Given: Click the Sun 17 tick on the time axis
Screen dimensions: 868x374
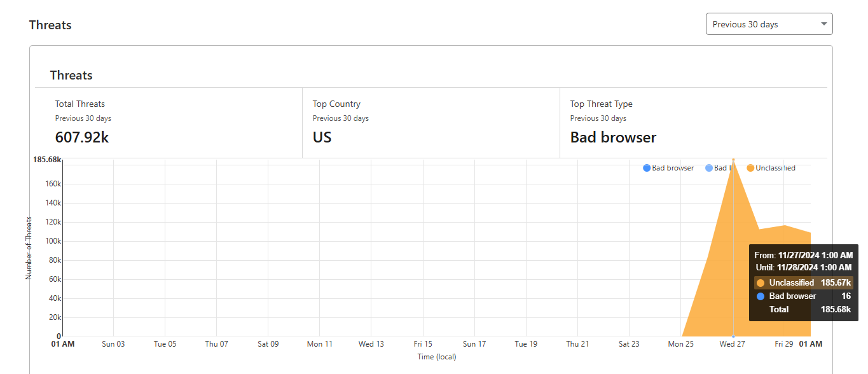Looking at the screenshot, I should 474,343.
